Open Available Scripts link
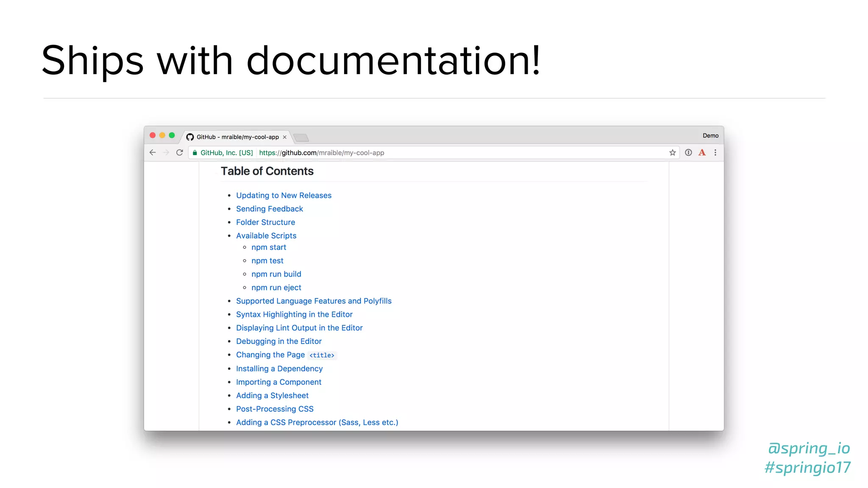 pyautogui.click(x=266, y=236)
